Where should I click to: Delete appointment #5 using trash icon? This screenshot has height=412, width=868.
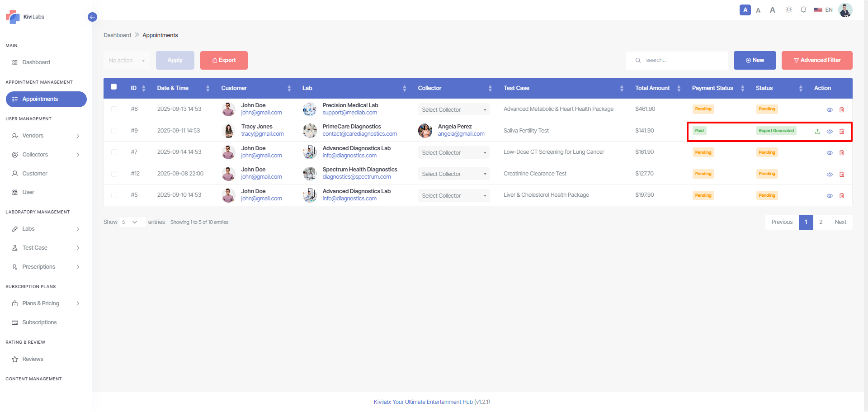coord(842,196)
